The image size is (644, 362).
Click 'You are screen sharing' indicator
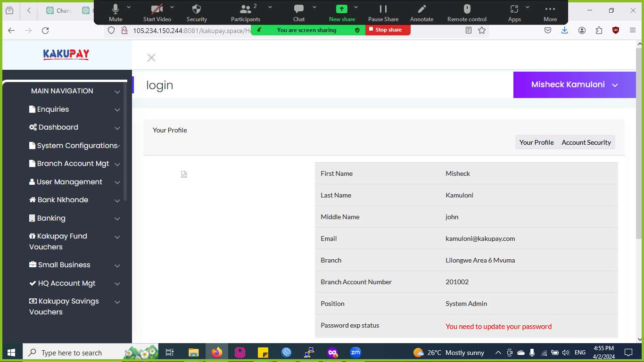click(x=308, y=30)
